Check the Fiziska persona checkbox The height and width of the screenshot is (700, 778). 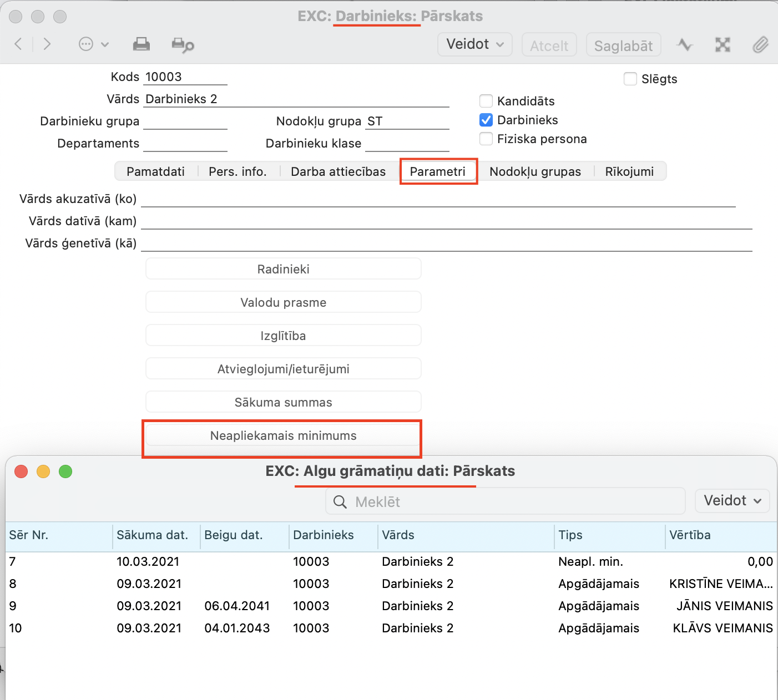coord(486,139)
